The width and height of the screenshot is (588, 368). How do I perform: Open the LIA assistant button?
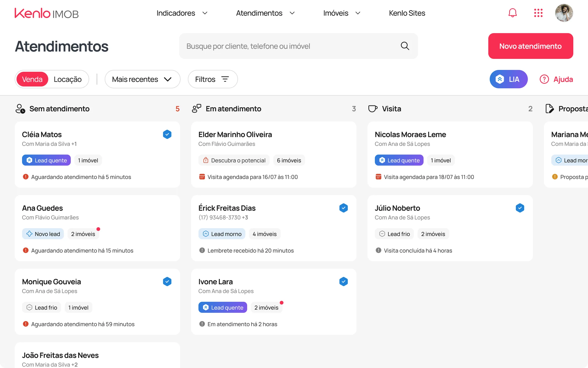coord(508,79)
